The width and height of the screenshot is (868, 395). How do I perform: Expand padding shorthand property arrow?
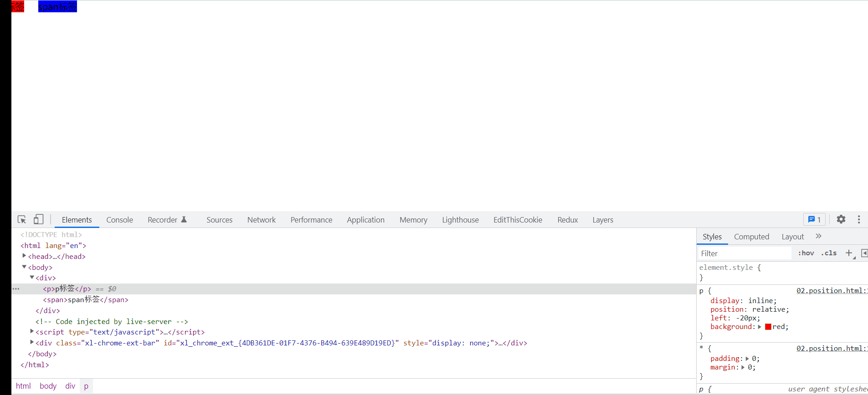(x=747, y=359)
